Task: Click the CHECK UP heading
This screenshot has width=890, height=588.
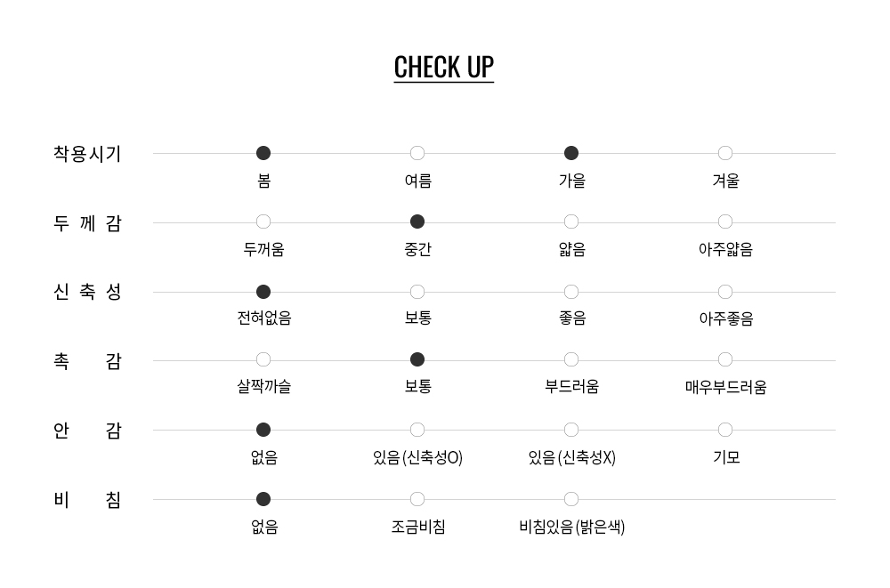Action: coord(443,68)
